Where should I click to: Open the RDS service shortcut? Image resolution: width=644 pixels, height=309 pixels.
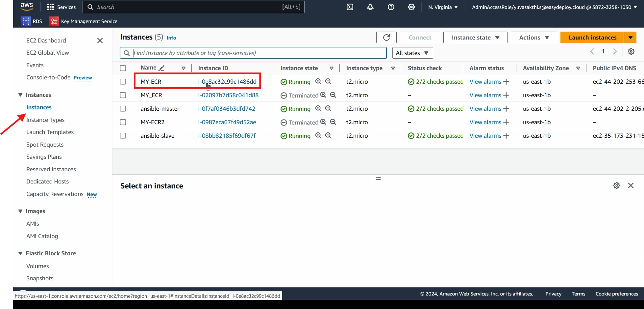32,21
